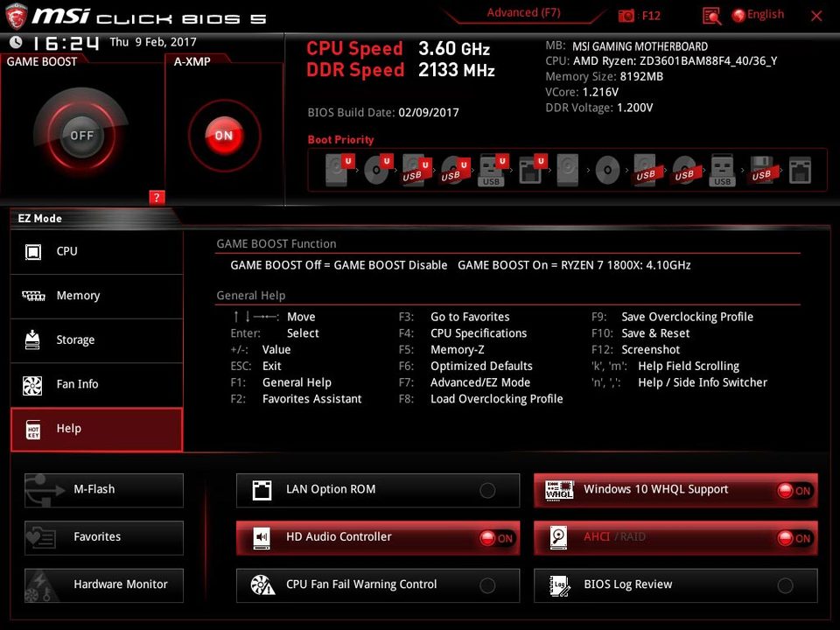Select the first UEFI hard disk boot device
The width and height of the screenshot is (840, 630).
[339, 170]
